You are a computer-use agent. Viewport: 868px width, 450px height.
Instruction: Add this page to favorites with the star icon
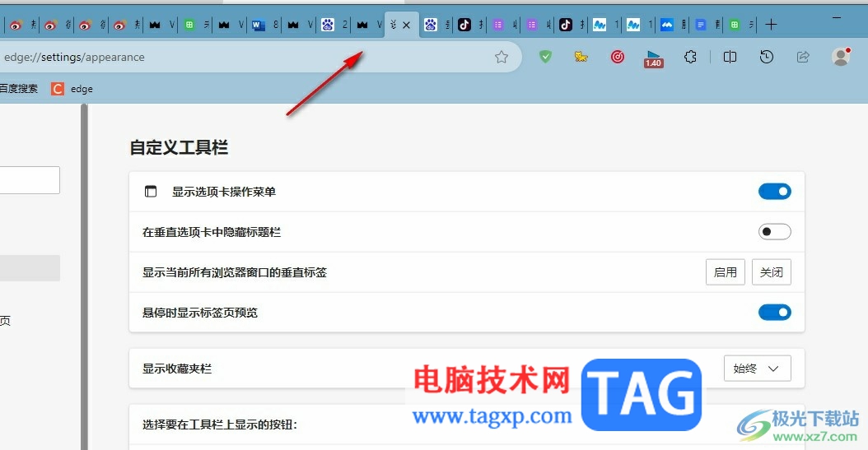(x=502, y=57)
